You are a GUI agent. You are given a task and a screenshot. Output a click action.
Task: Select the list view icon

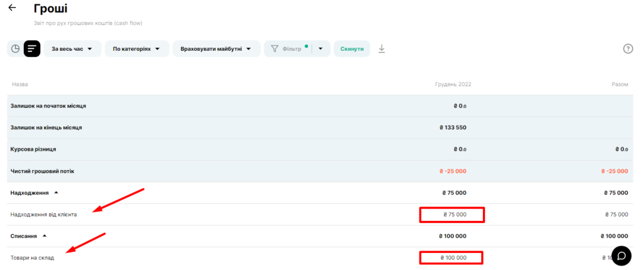pos(31,49)
